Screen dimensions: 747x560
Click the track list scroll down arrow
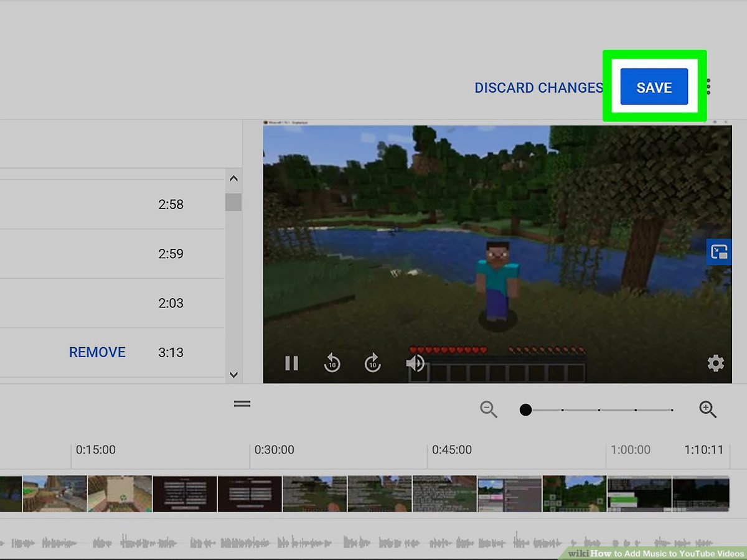click(234, 375)
